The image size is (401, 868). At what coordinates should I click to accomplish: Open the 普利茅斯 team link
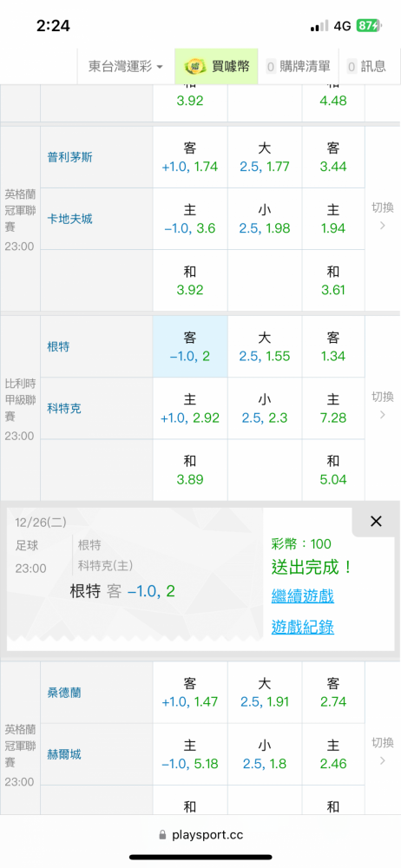[x=69, y=157]
